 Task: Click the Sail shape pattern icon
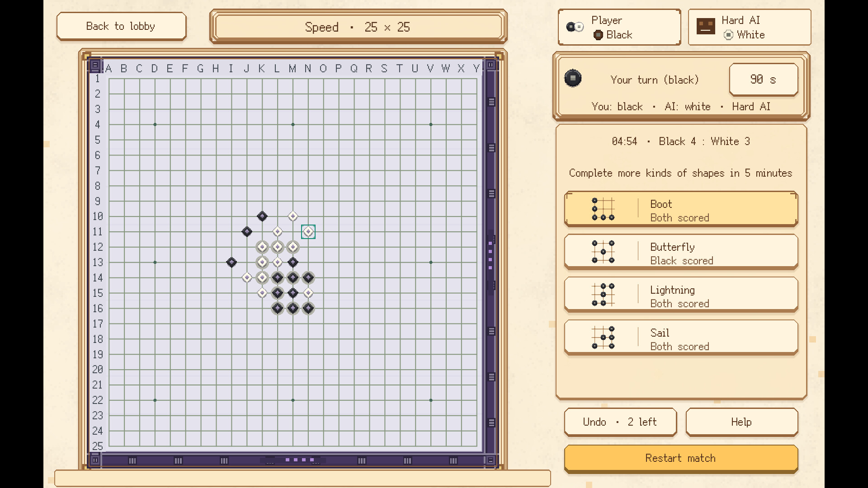click(x=603, y=338)
